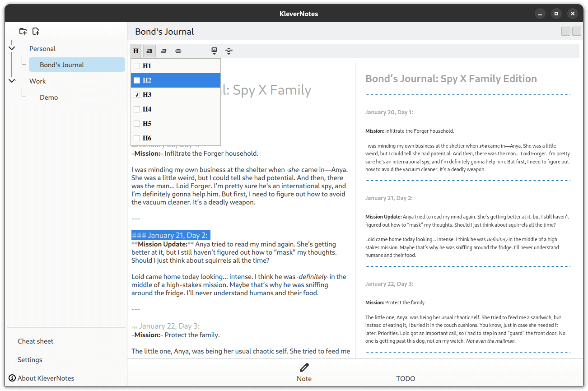This screenshot has width=588, height=391.
Task: Click the last icon in the formatting toolbar
Action: (229, 51)
